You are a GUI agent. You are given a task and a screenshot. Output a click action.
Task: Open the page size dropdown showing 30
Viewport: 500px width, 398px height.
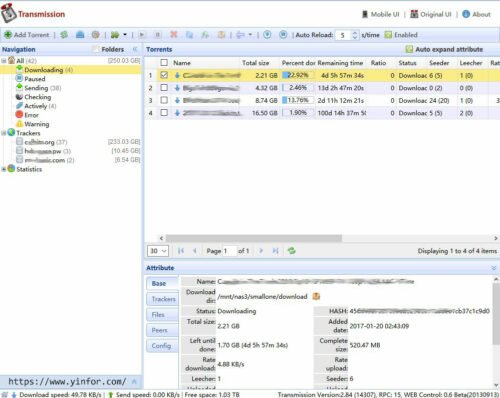158,251
